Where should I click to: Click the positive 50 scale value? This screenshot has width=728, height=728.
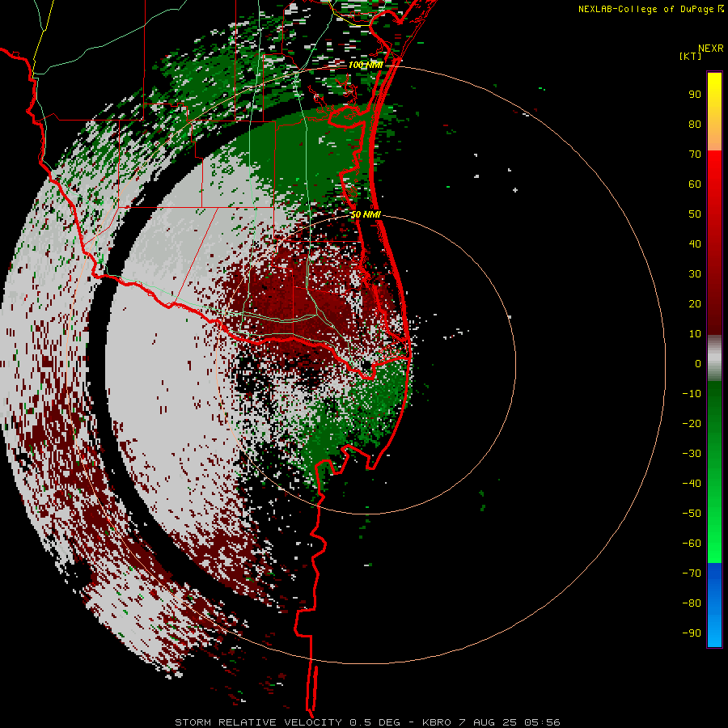[695, 214]
